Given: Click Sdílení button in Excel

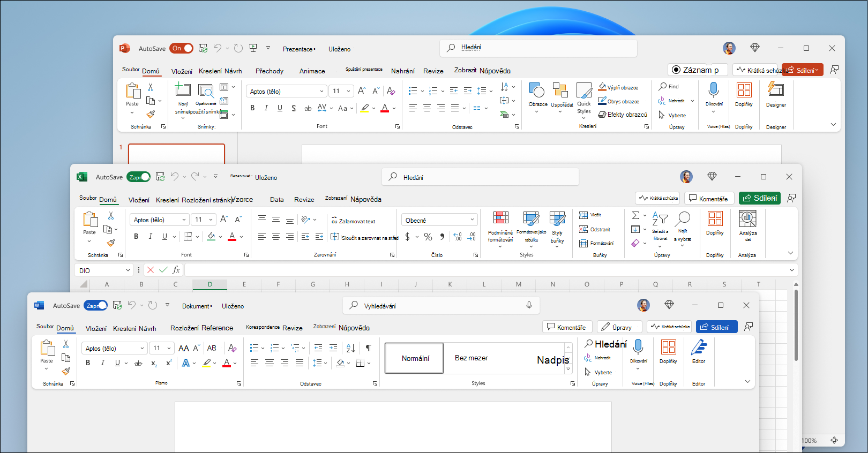Looking at the screenshot, I should pos(760,198).
